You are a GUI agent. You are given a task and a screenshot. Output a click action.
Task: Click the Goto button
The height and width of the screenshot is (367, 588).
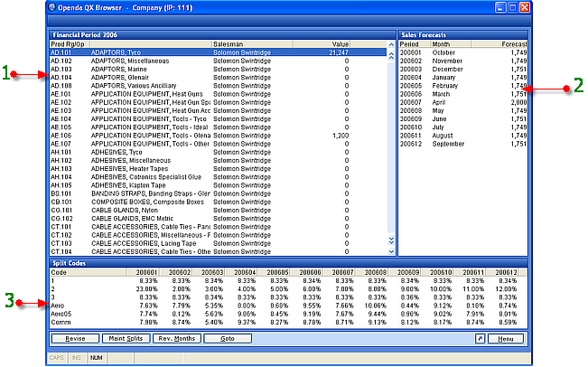click(x=228, y=338)
